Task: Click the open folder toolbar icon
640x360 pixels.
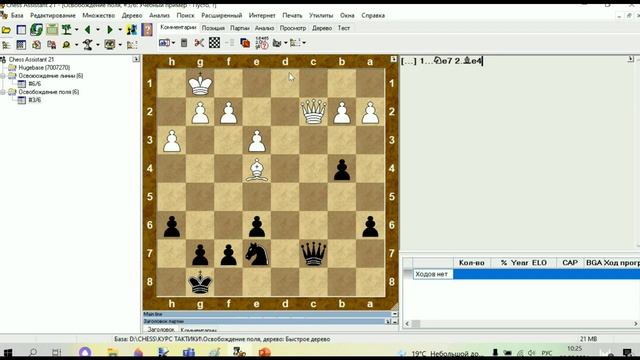Action: [x=6, y=30]
